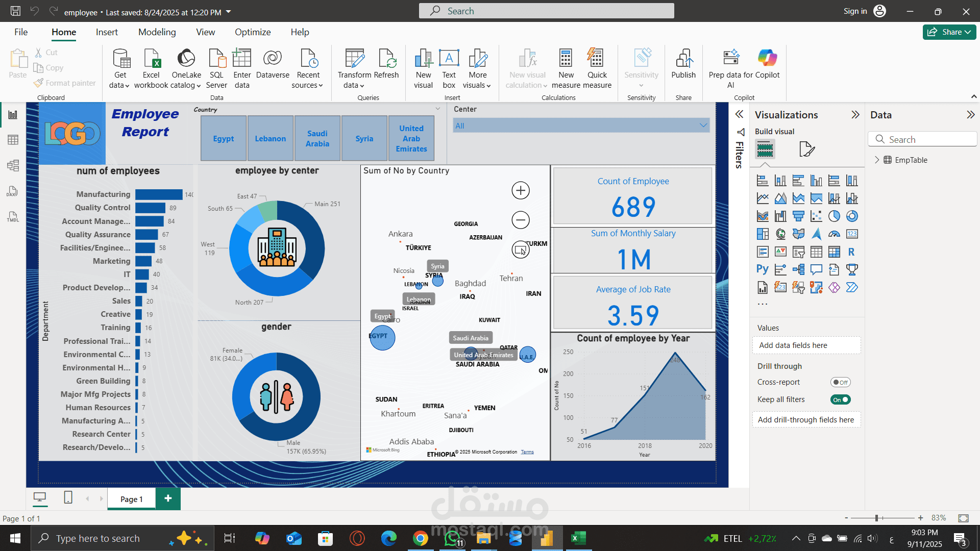Open the Center slicer dropdown
Screen dimensions: 980x551
[703, 126]
